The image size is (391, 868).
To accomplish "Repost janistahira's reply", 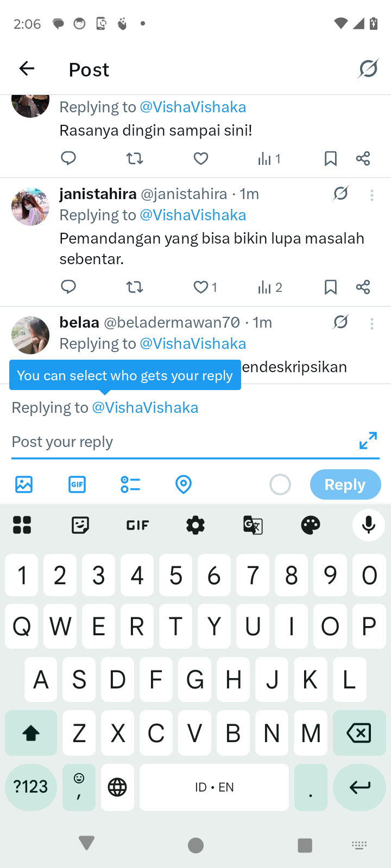I will [135, 287].
